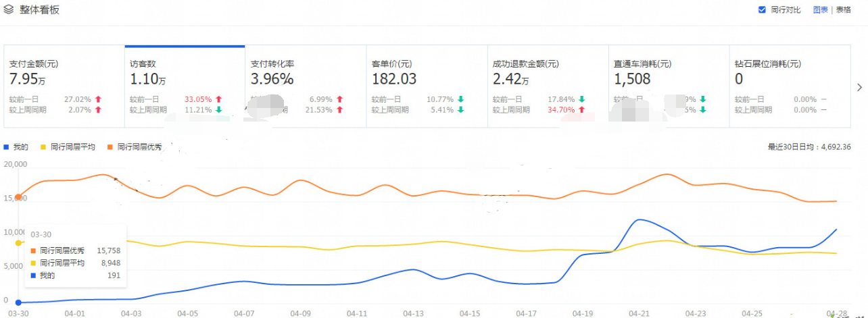The width and height of the screenshot is (868, 318).
Task: Click green down arrow beside 10.77% in 客单价
Action: (460, 99)
